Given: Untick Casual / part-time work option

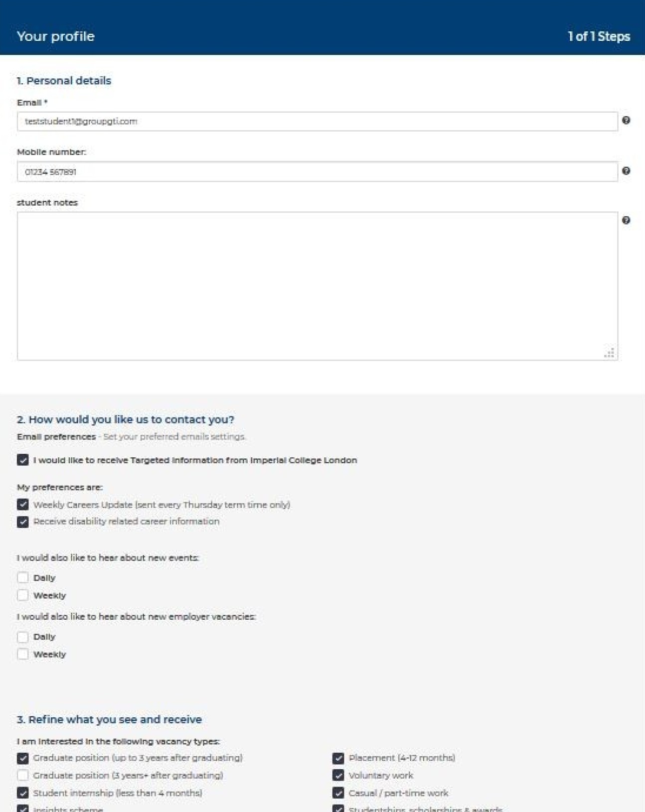Looking at the screenshot, I should (338, 793).
